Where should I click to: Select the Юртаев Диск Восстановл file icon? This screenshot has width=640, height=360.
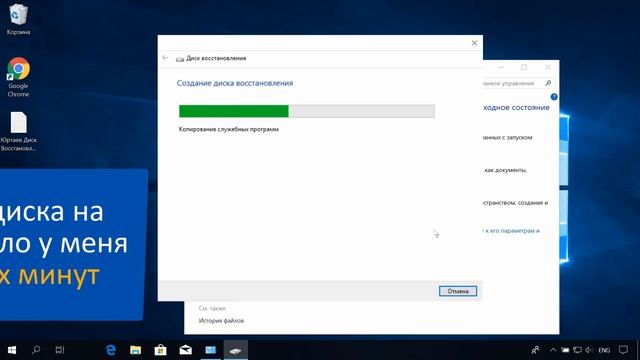tap(18, 131)
